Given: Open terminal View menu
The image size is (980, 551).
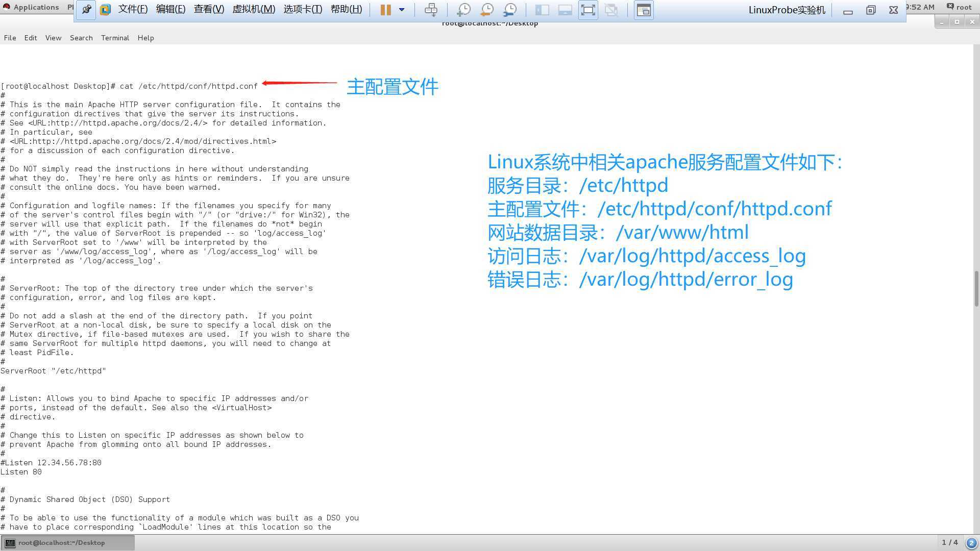Looking at the screenshot, I should click(x=53, y=38).
